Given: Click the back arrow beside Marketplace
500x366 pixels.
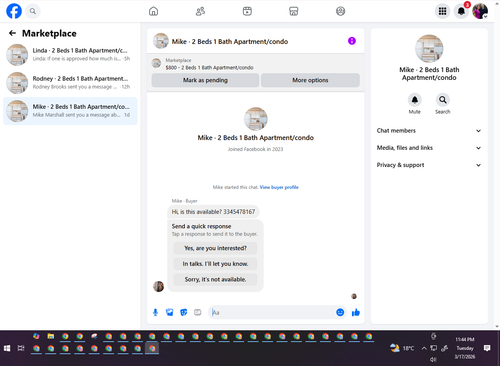Looking at the screenshot, I should [12, 33].
